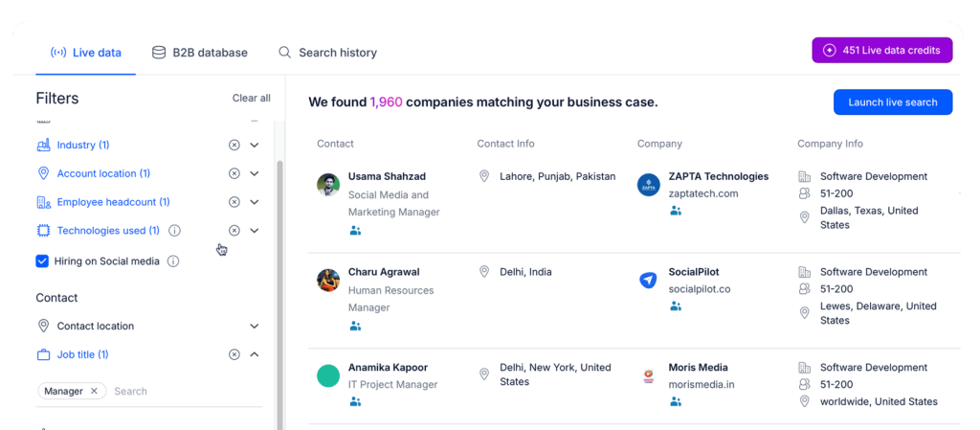
Task: Expand the Technologies used chevron
Action: point(255,231)
